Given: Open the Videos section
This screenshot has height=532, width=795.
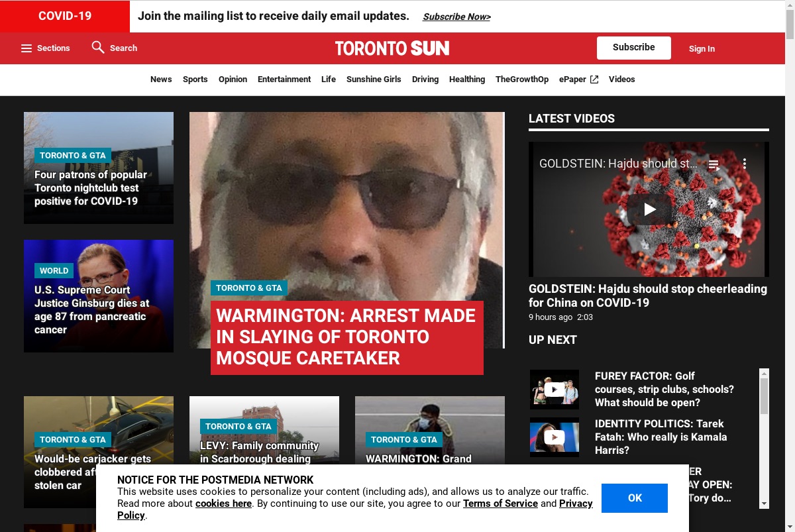Looking at the screenshot, I should pos(622,80).
